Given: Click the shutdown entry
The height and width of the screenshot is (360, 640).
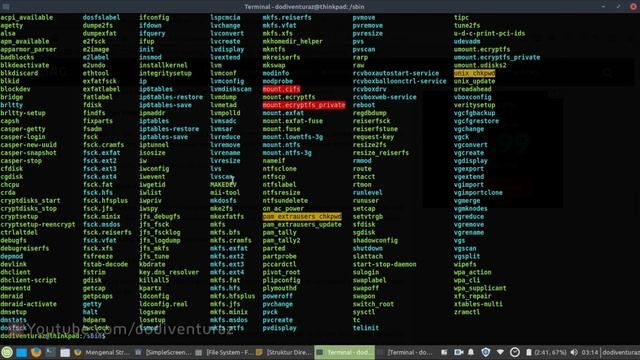Looking at the screenshot, I should tap(368, 248).
